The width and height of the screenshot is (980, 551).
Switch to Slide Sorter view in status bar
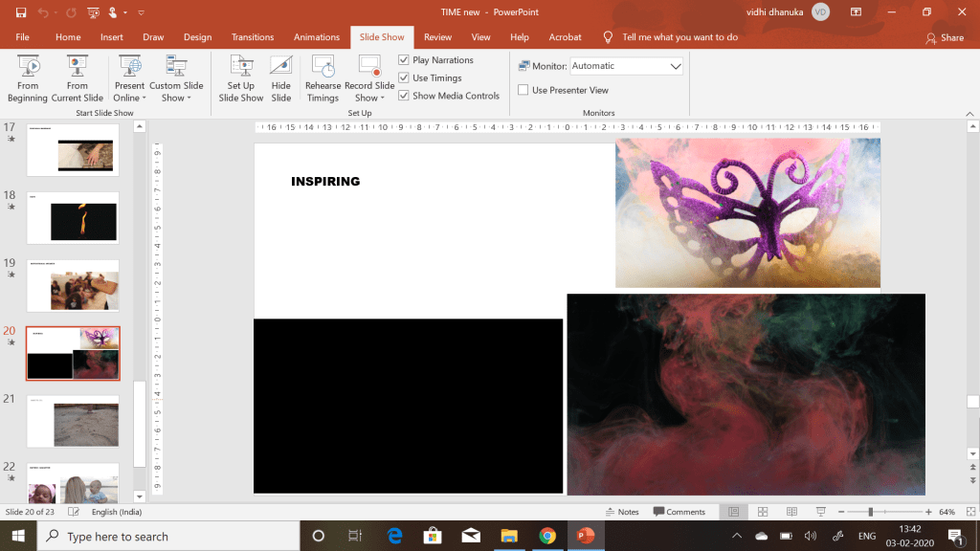pyautogui.click(x=763, y=512)
